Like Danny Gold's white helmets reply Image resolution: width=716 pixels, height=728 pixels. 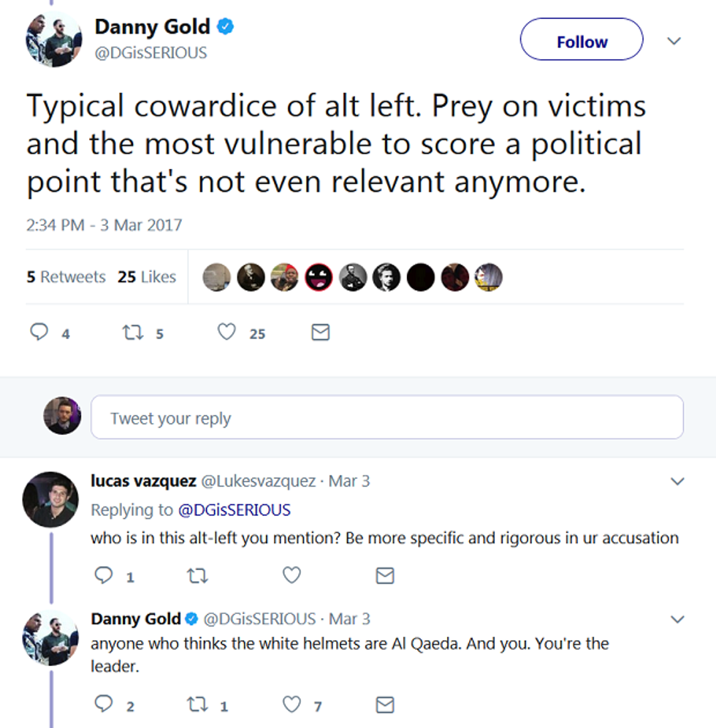tap(292, 705)
